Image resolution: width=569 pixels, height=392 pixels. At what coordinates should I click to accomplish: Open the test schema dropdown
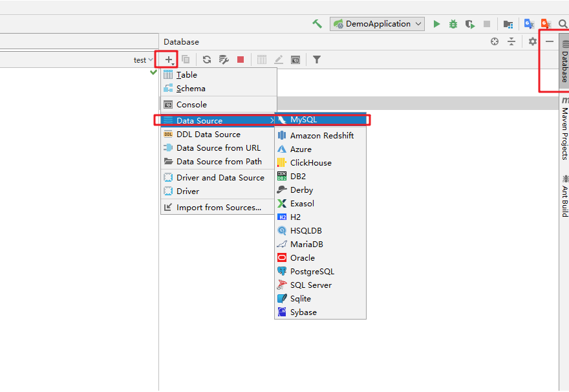pos(144,60)
